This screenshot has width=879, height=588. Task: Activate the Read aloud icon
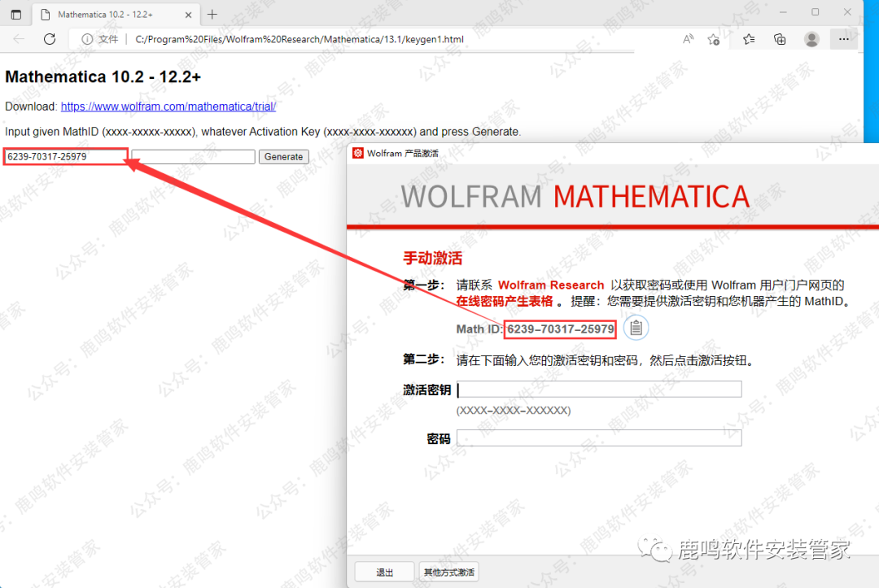coord(688,39)
